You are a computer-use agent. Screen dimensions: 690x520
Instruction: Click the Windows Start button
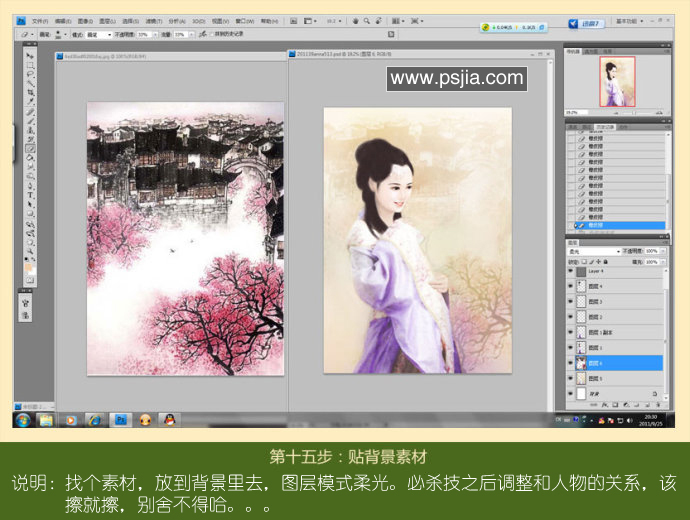(x=23, y=420)
